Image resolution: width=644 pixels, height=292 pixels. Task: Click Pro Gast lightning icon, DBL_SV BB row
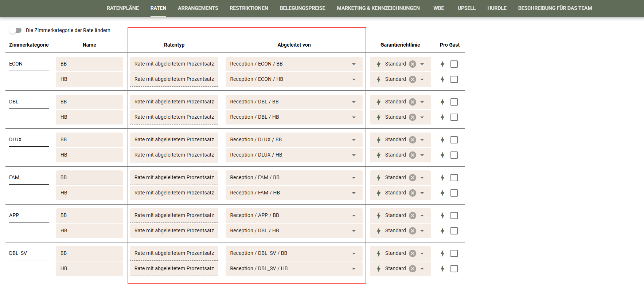coord(442,253)
